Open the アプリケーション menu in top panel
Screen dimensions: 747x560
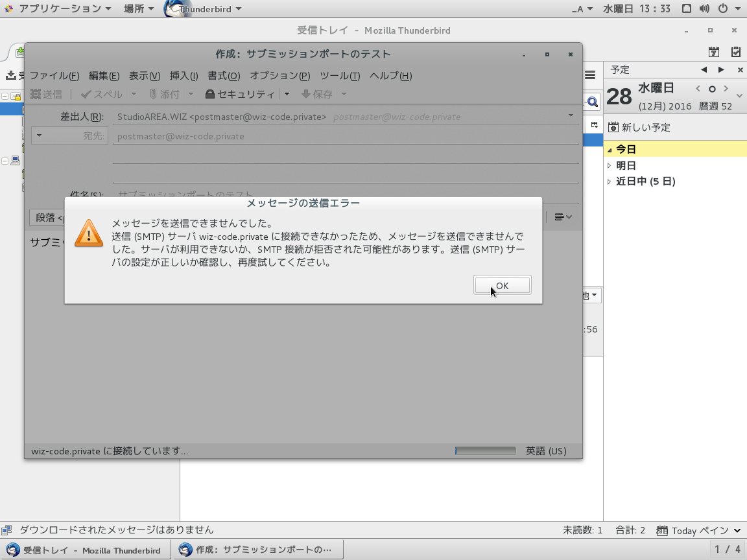65,8
